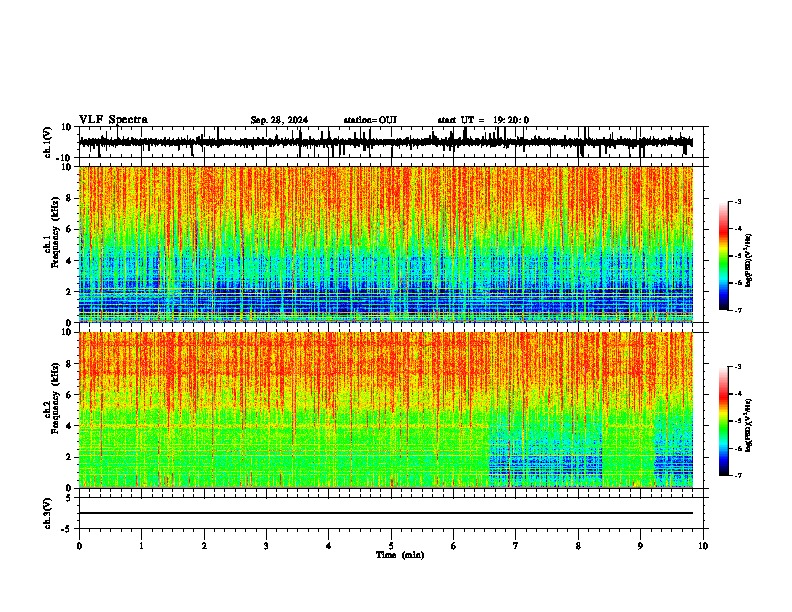The height and width of the screenshot is (612, 792).
Task: Click the ch.1(V) waveform trace panel
Action: 390,142
